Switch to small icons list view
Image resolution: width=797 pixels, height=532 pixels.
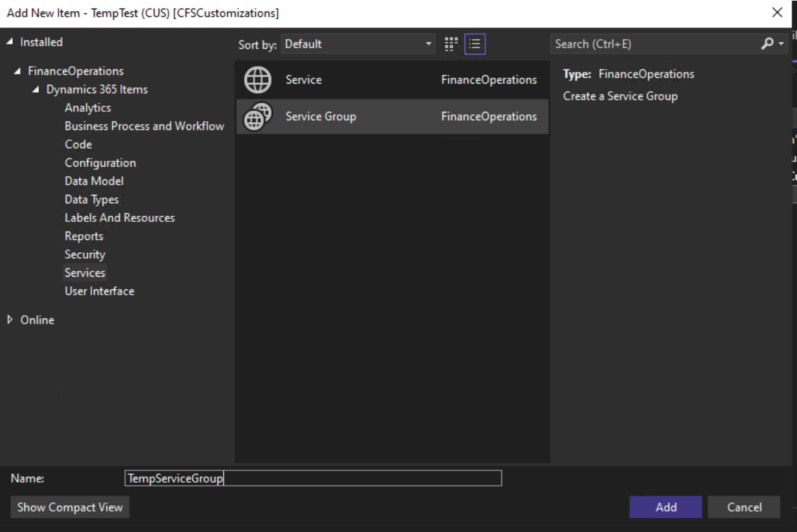(475, 44)
